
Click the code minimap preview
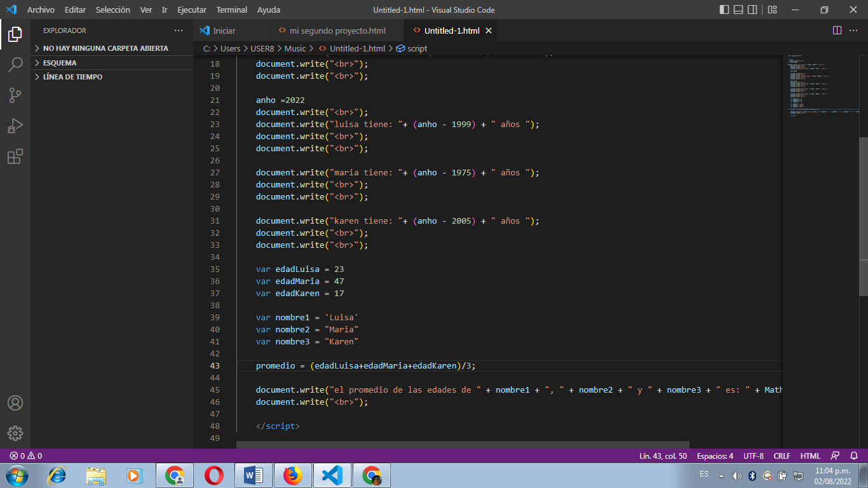(820, 86)
